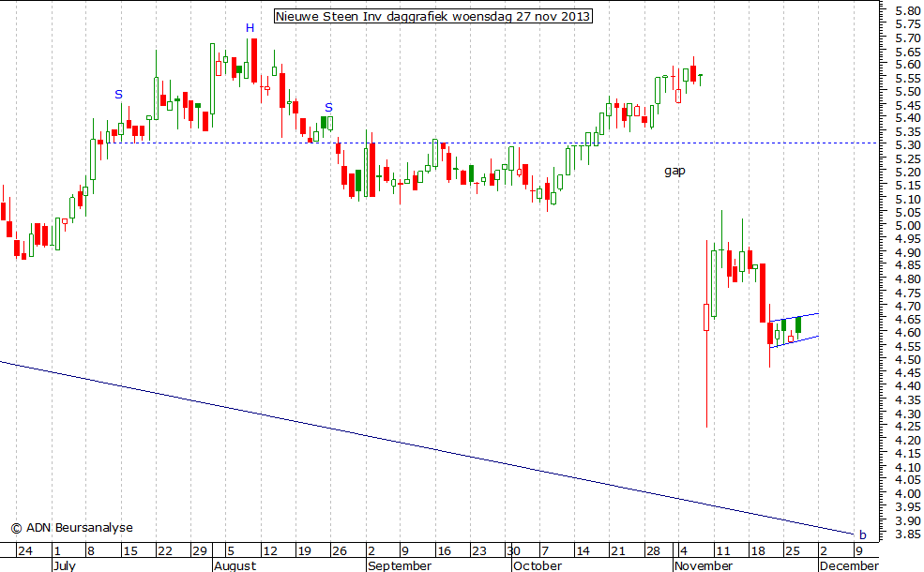The height and width of the screenshot is (572, 924).
Task: Click the 4.65 price axis label
Action: [x=907, y=319]
